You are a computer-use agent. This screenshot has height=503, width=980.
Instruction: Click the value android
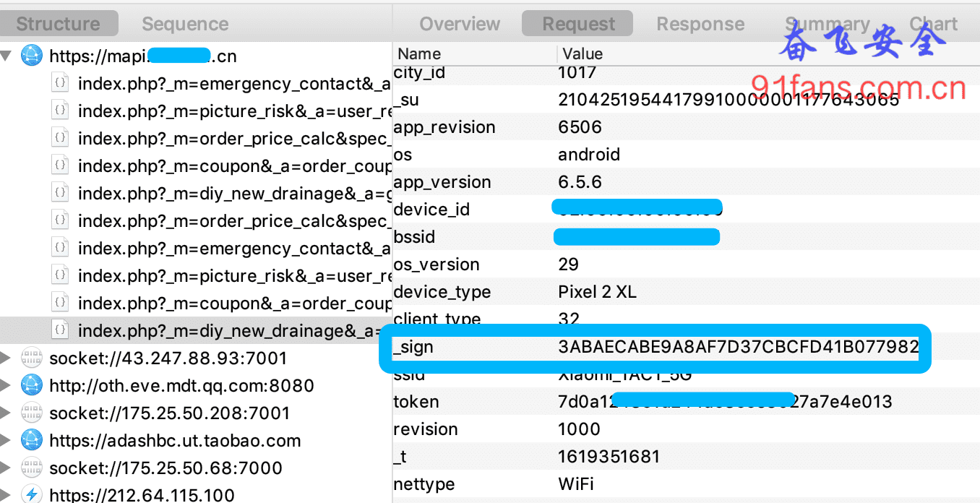(x=589, y=155)
